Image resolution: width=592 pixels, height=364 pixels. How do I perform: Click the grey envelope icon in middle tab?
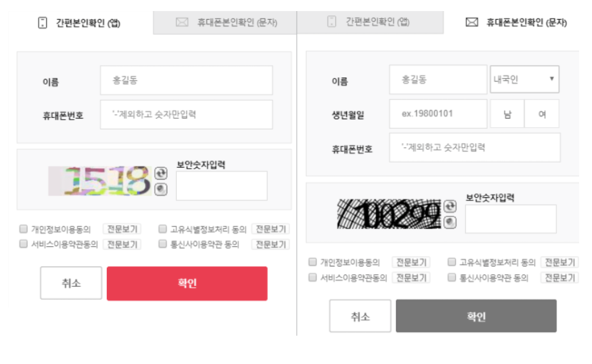tap(182, 22)
